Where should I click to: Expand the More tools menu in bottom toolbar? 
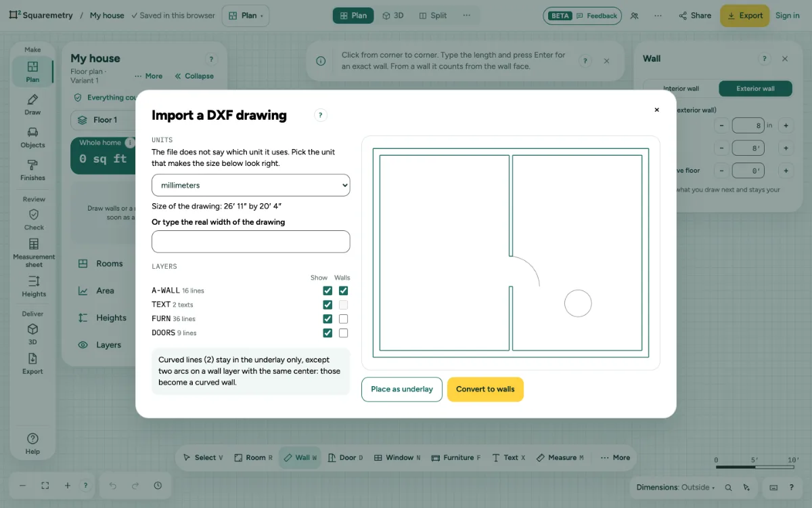click(615, 458)
